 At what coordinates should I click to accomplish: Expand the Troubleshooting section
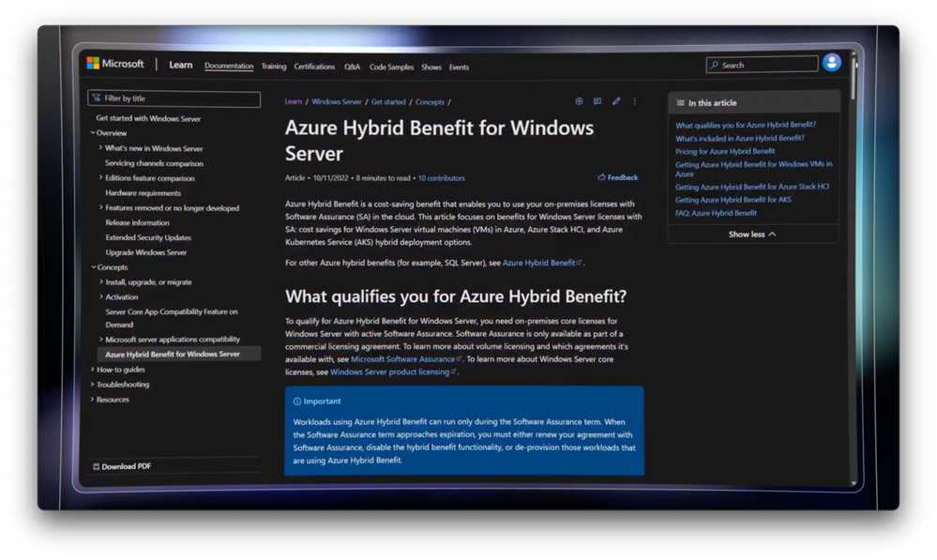click(92, 385)
